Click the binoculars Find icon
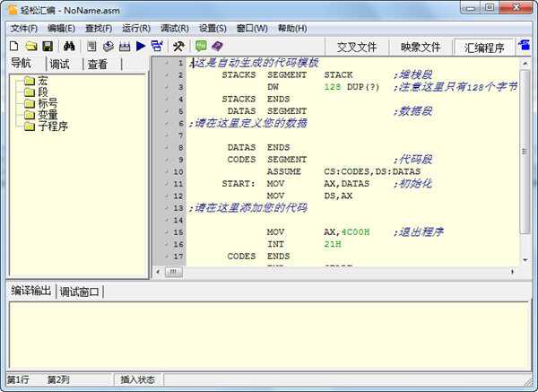 pos(68,46)
